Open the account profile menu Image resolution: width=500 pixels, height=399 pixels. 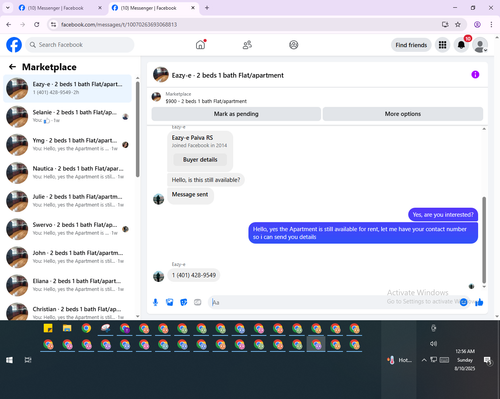click(480, 45)
